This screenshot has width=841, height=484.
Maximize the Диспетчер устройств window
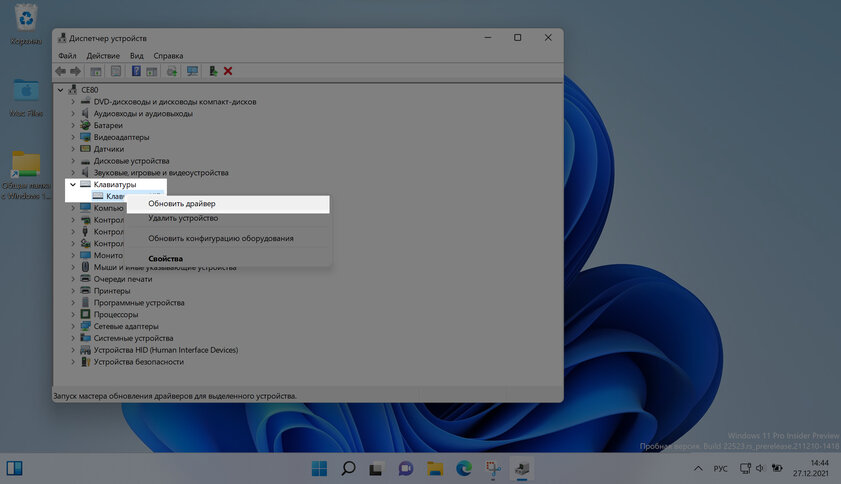(x=518, y=38)
